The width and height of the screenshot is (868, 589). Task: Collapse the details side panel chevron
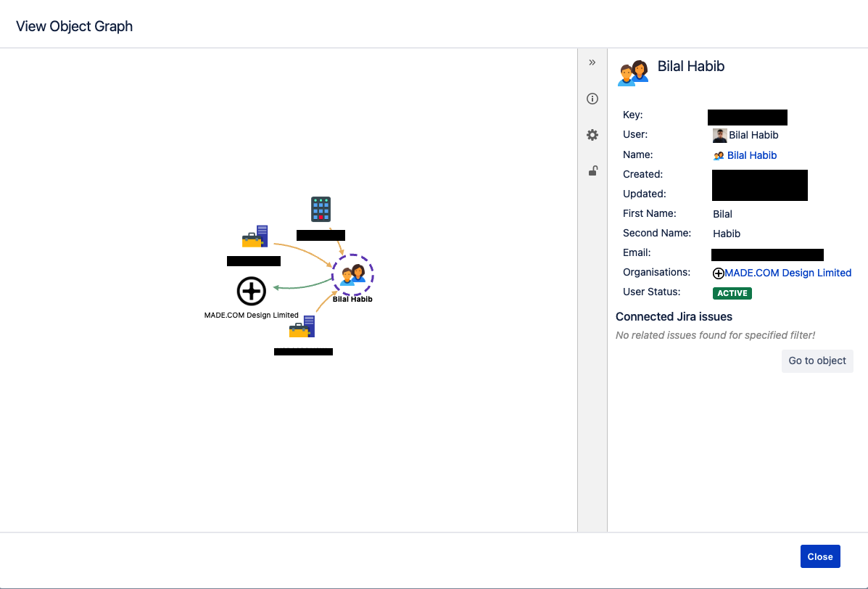click(592, 62)
